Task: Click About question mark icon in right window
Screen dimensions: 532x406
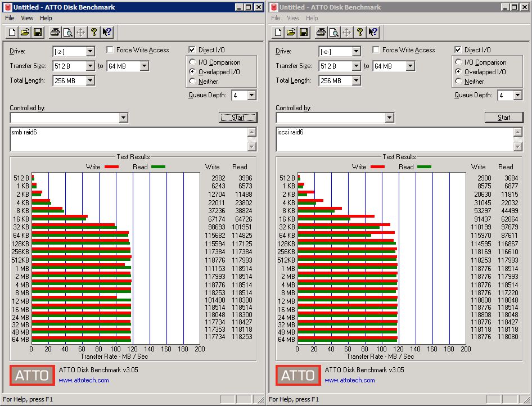Action: pyautogui.click(x=360, y=32)
